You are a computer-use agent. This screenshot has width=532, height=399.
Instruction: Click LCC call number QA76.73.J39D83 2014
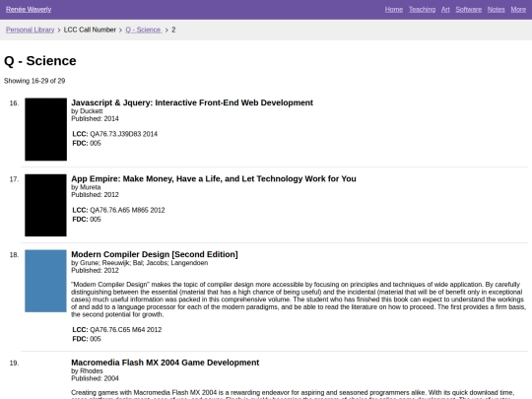coord(123,134)
